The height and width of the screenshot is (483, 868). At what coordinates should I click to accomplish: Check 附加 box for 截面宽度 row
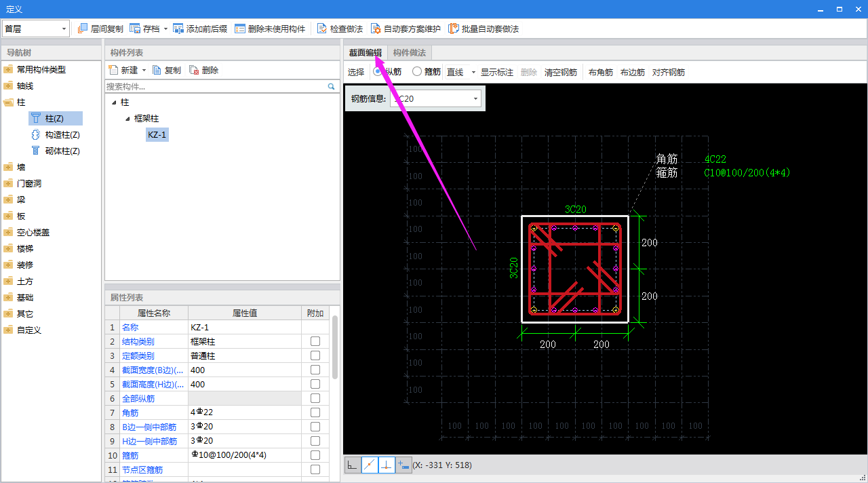[x=315, y=370]
